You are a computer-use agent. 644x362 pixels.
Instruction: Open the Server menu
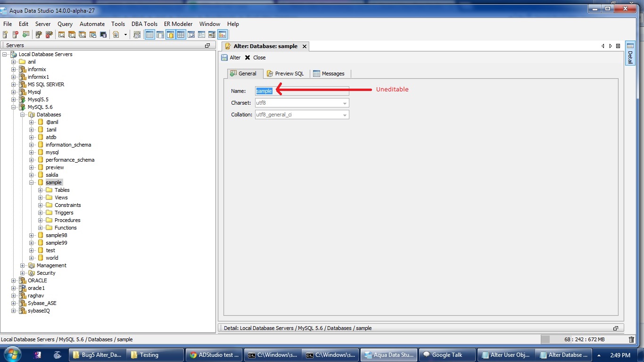point(42,24)
